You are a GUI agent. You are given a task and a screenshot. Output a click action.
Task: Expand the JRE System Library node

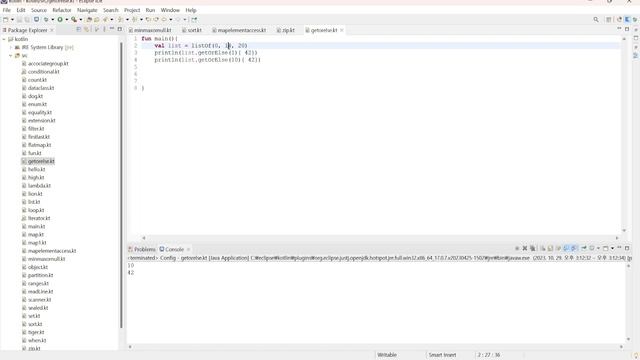11,47
